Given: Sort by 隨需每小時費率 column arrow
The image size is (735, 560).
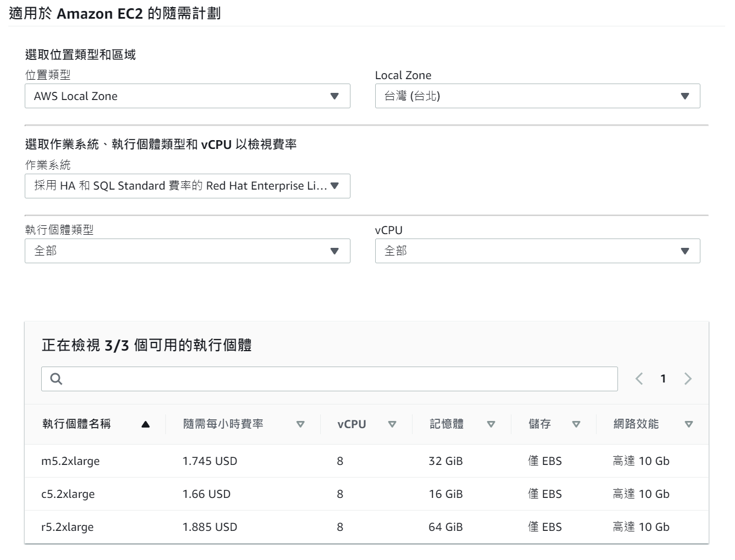Looking at the screenshot, I should [x=300, y=424].
